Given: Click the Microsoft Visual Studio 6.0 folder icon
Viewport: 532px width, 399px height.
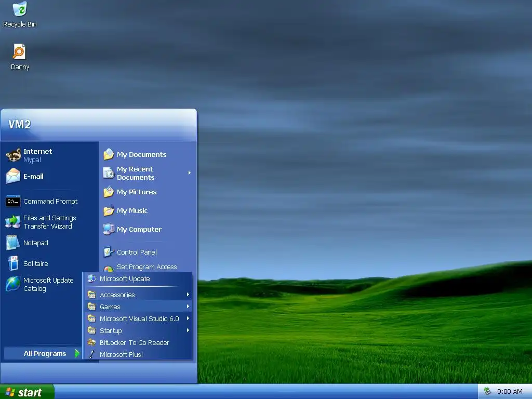Looking at the screenshot, I should click(91, 318).
